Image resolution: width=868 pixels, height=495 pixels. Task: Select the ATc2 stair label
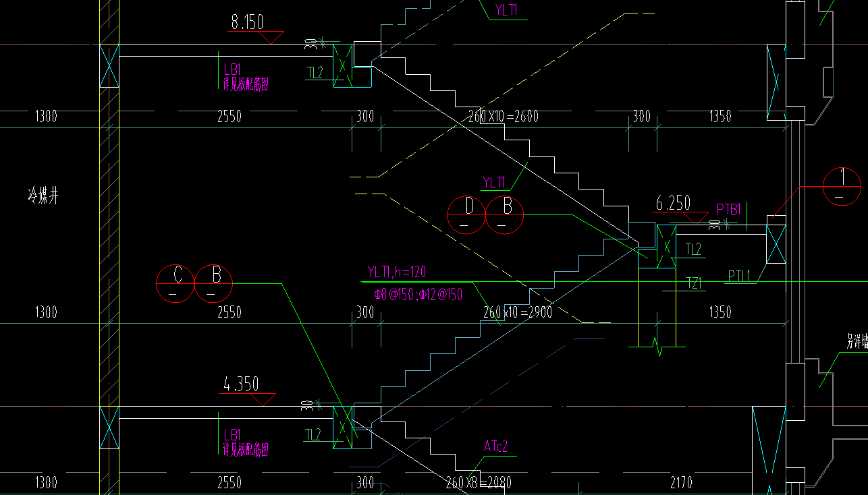pos(495,446)
